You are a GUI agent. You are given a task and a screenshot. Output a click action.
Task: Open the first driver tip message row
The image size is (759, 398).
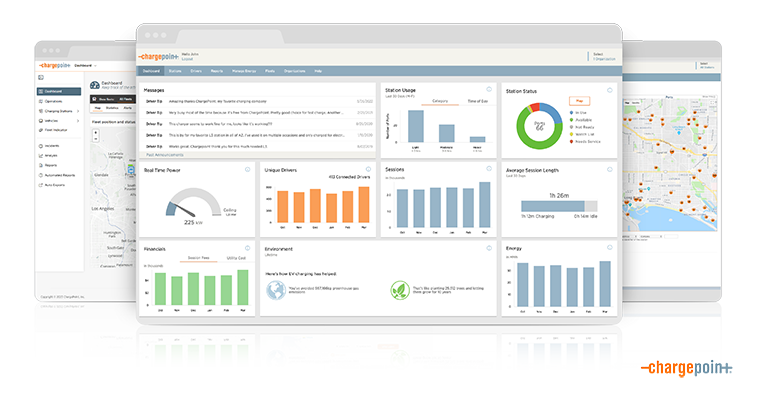[259, 101]
